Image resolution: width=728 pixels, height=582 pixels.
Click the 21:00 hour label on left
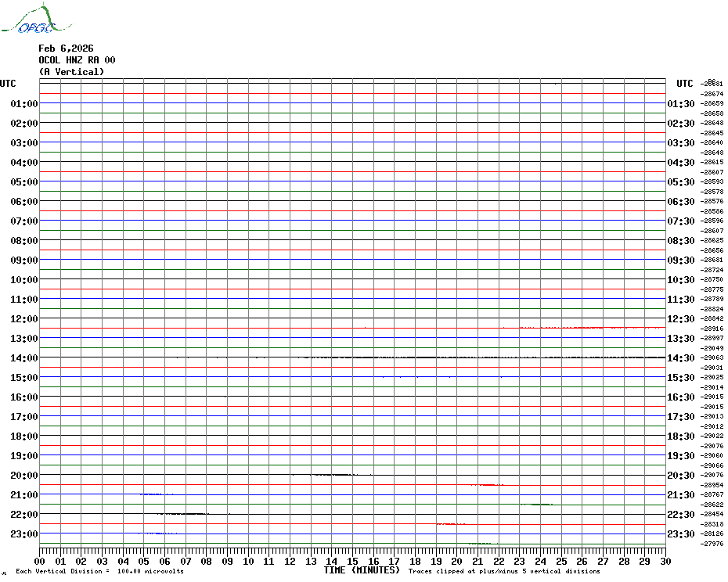click(x=24, y=495)
